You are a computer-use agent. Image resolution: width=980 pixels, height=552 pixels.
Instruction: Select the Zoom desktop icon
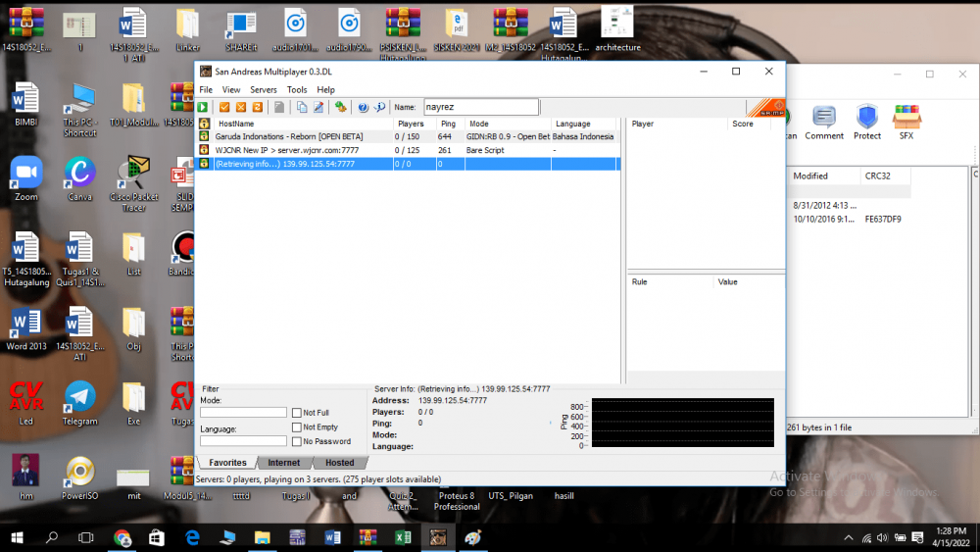pyautogui.click(x=26, y=178)
